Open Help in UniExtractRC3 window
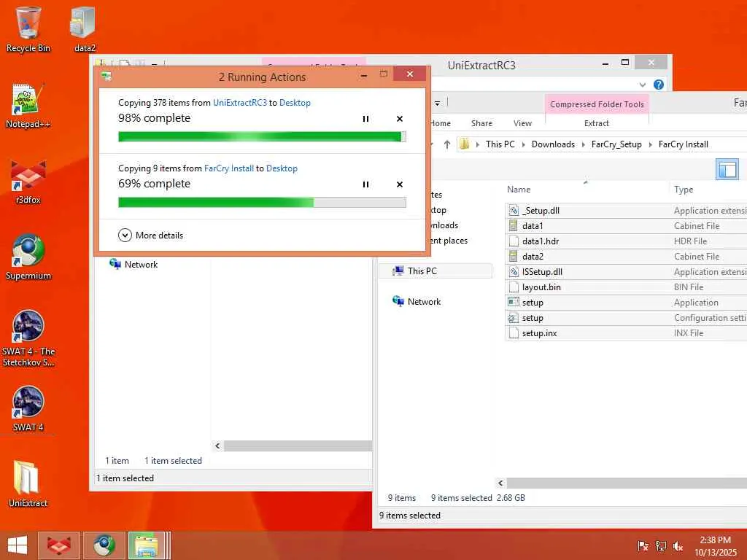 [659, 85]
